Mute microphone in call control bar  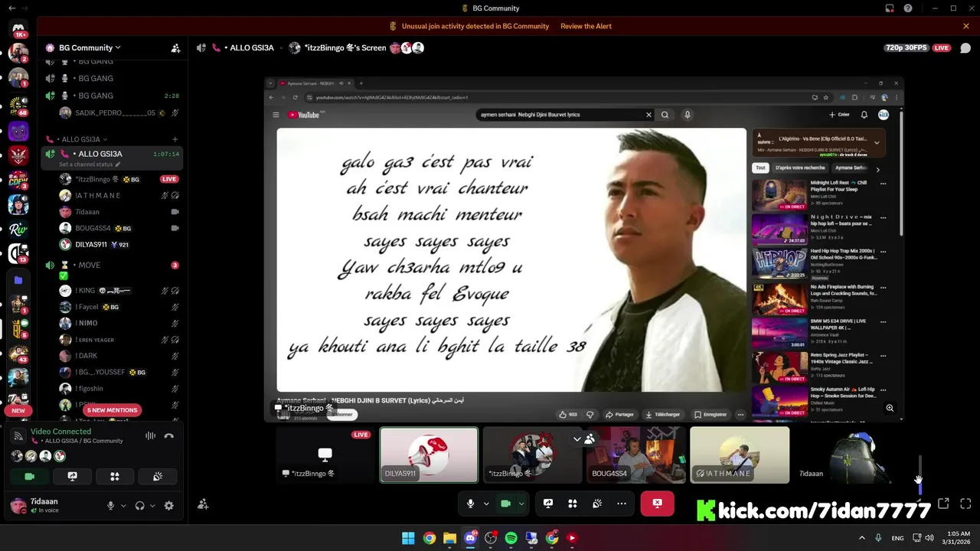(470, 503)
